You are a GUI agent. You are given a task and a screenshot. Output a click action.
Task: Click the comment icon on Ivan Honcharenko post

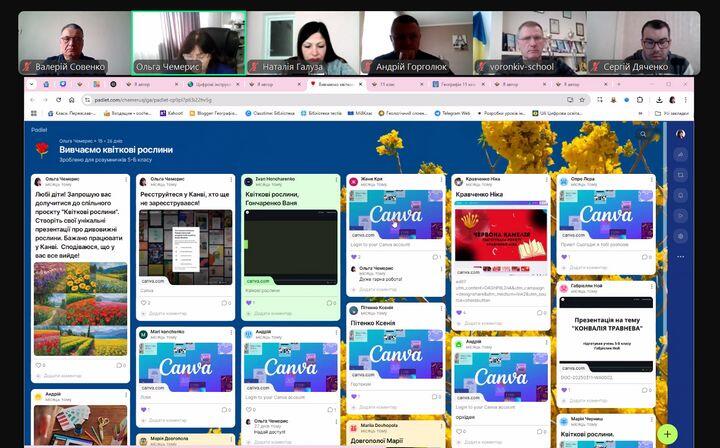pos(329,303)
